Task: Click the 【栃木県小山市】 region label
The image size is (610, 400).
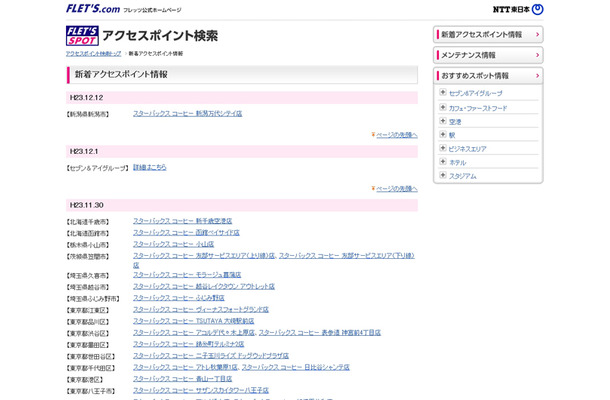Action: (x=88, y=245)
